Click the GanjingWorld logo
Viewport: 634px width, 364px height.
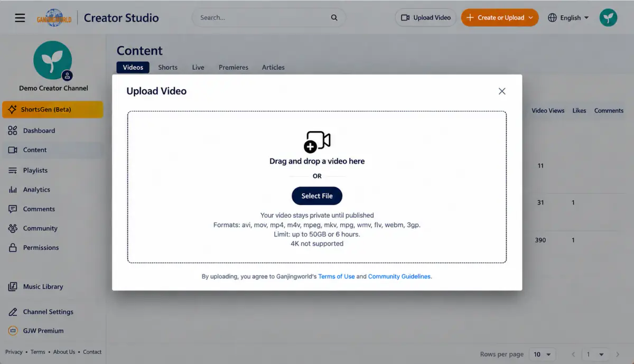click(53, 18)
